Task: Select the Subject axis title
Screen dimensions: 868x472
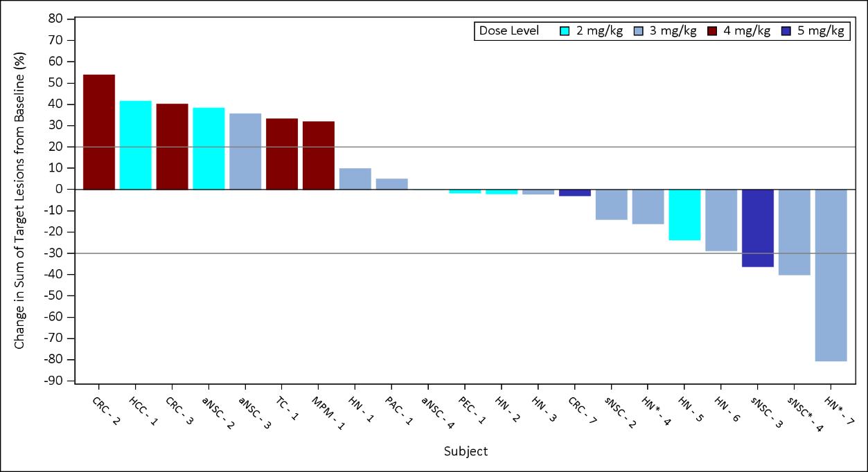Action: [466, 451]
